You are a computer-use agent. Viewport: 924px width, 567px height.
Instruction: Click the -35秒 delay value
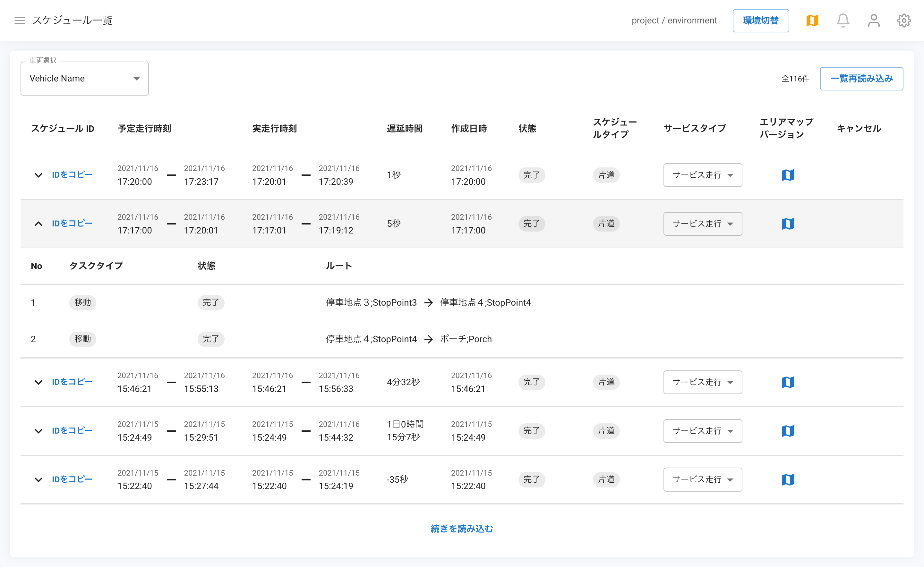[397, 479]
